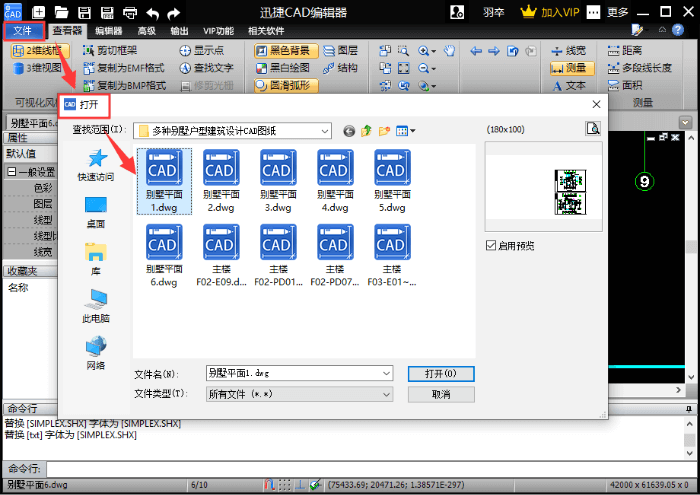Go to 快速访问 in sidebar
This screenshot has width=700, height=495.
[96, 165]
